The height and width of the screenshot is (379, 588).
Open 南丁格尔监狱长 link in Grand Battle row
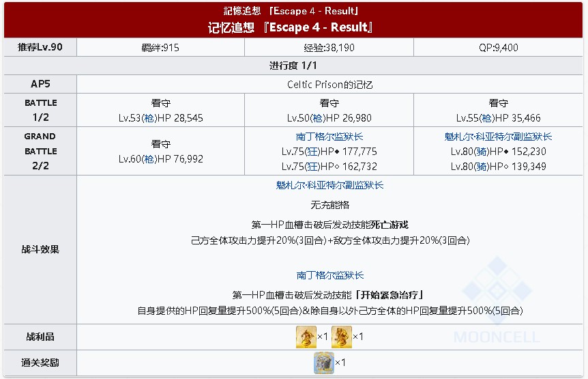[x=330, y=137]
